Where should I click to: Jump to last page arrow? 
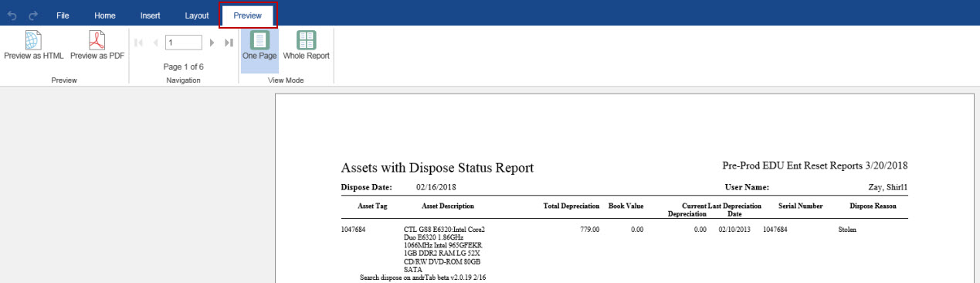pos(229,43)
